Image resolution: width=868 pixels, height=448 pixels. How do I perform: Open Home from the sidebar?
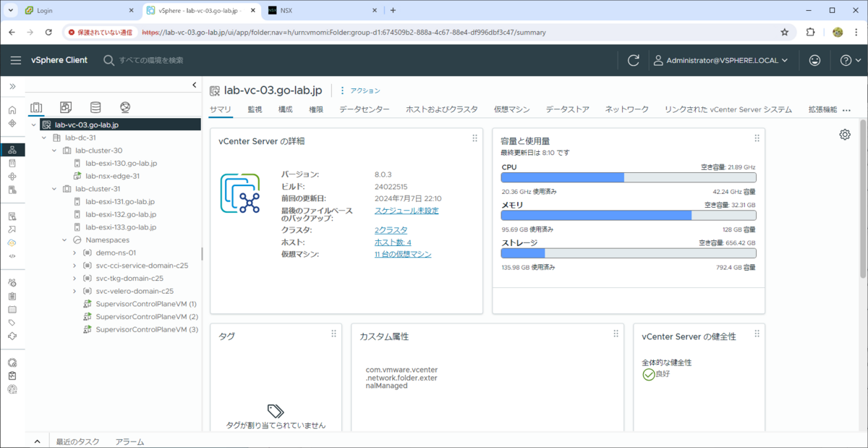pos(12,110)
